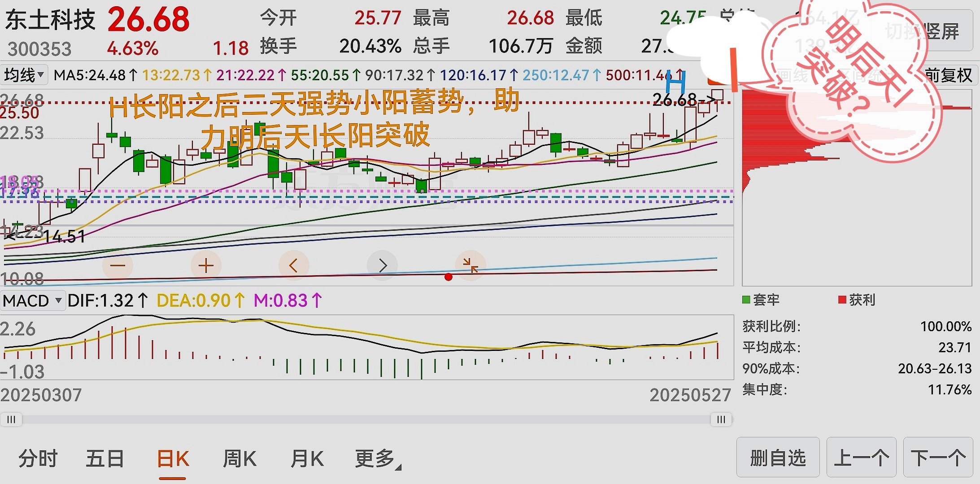
Task: Click M:0.83 MACD value
Action: [x=288, y=300]
